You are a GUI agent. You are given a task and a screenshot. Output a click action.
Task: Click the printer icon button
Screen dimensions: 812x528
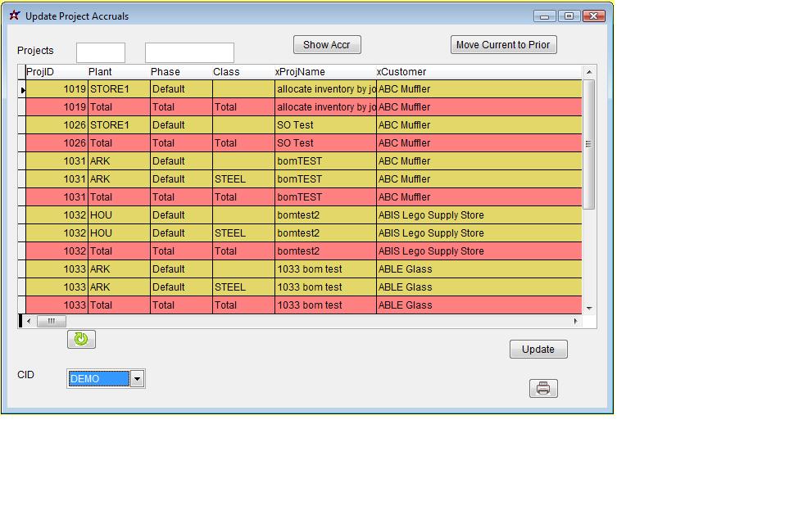(543, 389)
